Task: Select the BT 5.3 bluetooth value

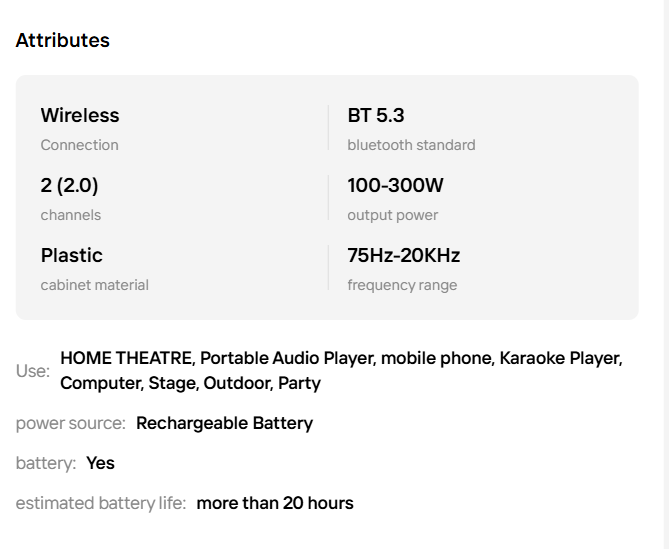Action: pyautogui.click(x=376, y=116)
